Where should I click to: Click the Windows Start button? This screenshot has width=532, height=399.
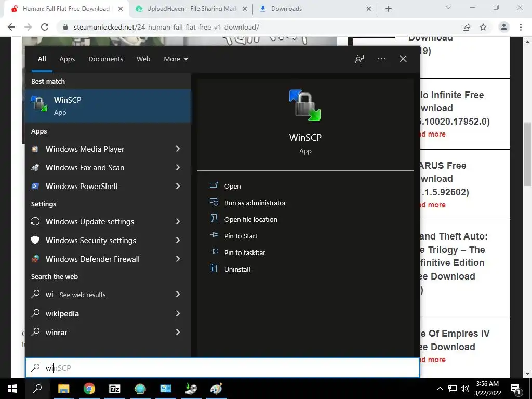tap(12, 389)
